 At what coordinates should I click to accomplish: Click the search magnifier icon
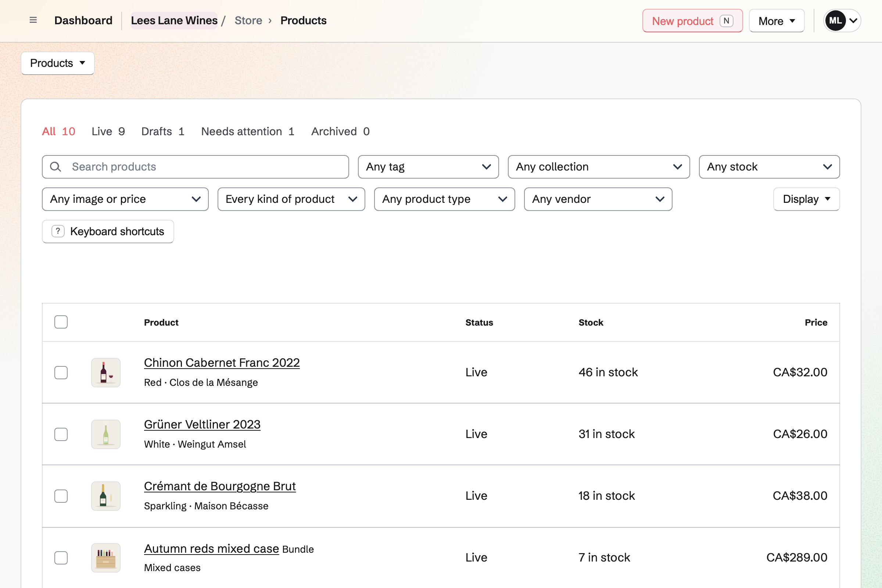[55, 167]
